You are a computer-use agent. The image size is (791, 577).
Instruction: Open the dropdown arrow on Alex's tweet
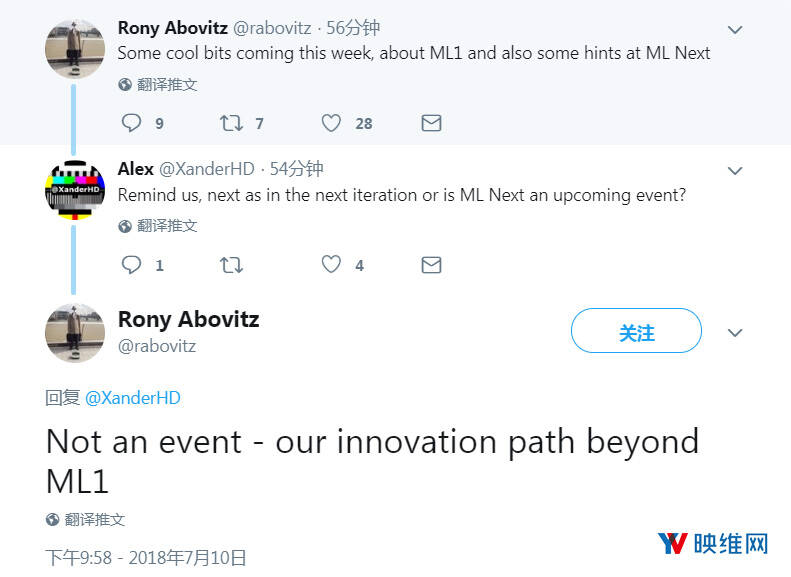point(735,171)
